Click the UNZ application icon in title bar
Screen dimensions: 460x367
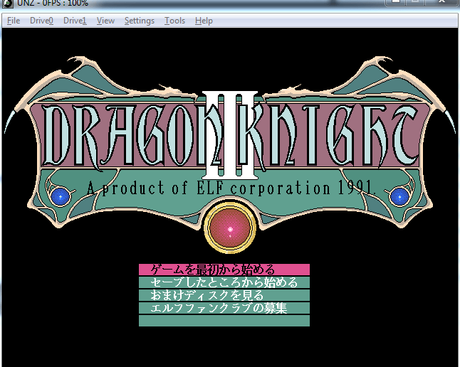pyautogui.click(x=8, y=3)
